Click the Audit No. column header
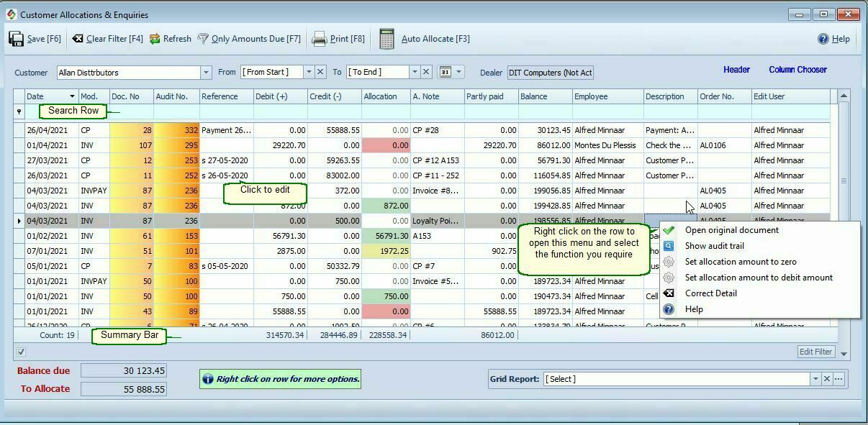This screenshot has height=425, width=868. point(176,96)
